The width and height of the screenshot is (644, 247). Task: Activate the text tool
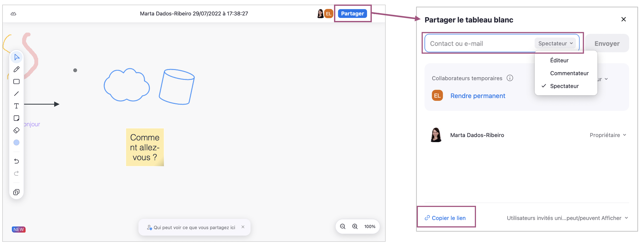17,106
